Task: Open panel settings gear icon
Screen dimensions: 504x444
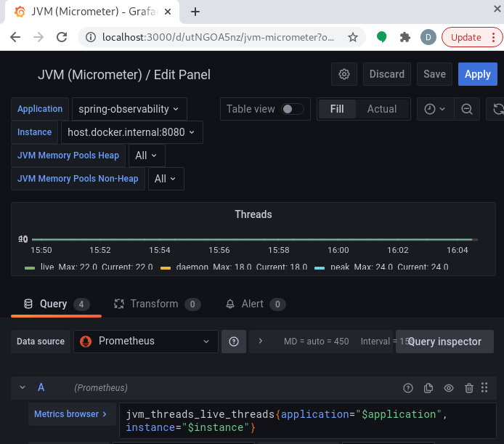Action: tap(344, 74)
